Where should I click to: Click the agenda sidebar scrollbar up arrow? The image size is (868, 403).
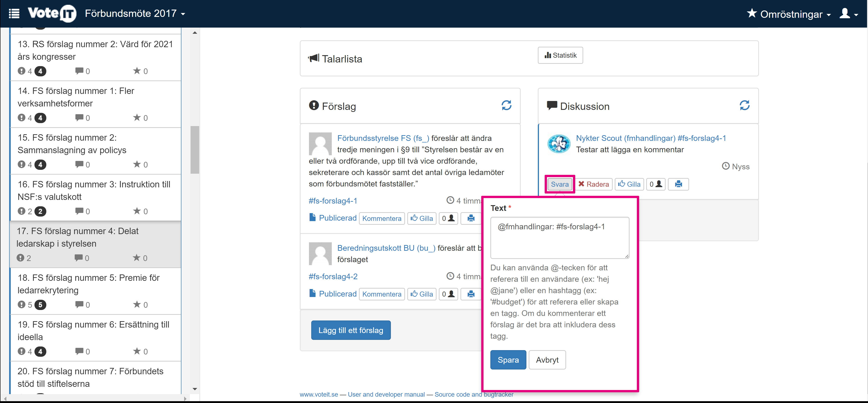point(195,33)
